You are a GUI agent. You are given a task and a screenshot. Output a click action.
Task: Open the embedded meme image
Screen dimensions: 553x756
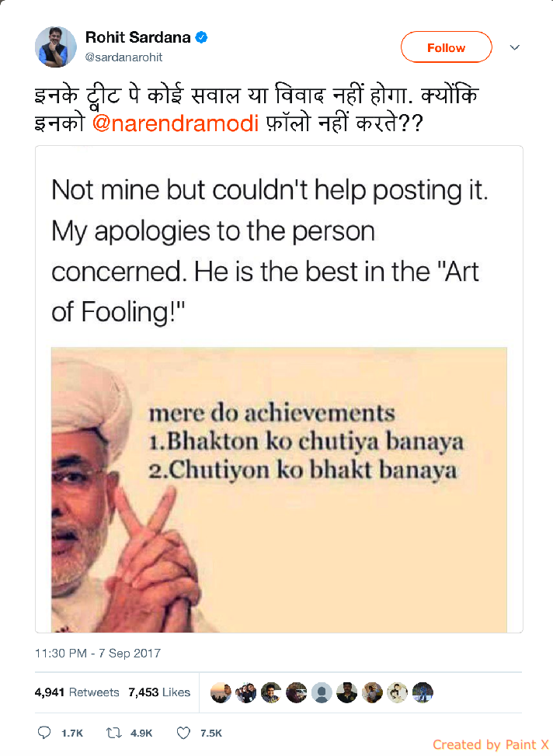point(279,489)
